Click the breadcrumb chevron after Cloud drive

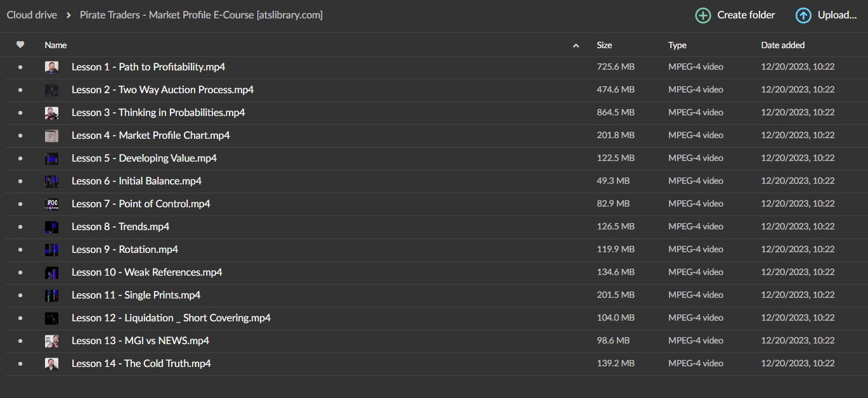click(x=68, y=15)
